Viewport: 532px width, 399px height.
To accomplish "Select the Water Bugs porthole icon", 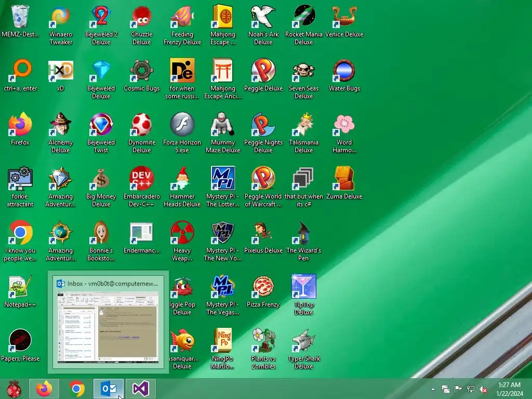I will click(344, 70).
